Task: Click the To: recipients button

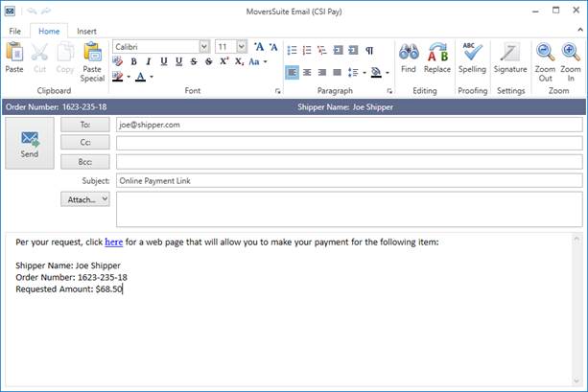Action: (84, 124)
